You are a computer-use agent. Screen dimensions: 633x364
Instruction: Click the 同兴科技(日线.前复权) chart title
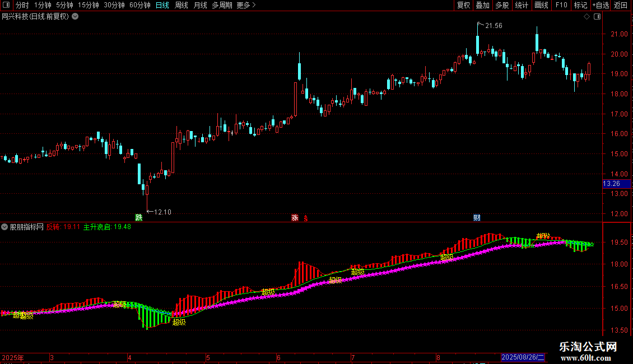35,17
